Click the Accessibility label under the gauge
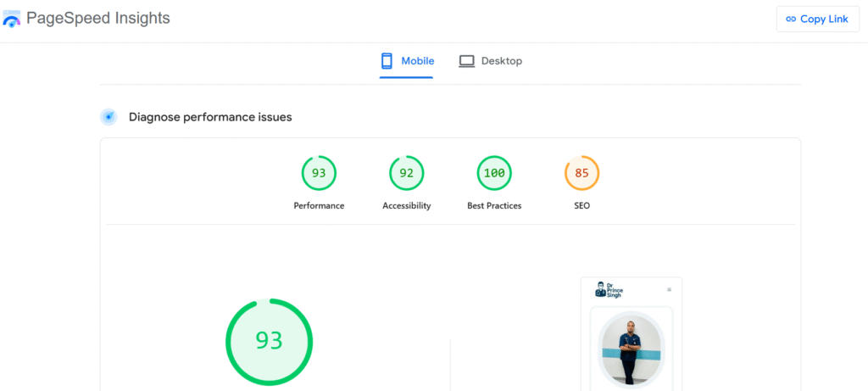Viewport: 868px width, 391px height. coord(406,206)
